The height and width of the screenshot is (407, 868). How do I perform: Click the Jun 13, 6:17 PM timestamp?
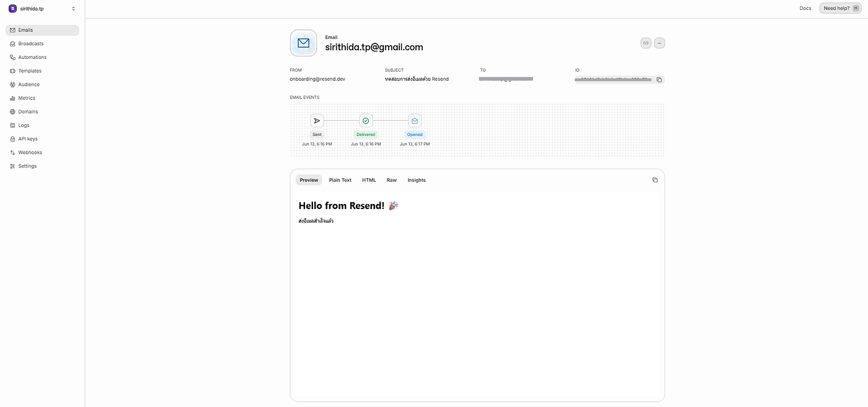pos(415,144)
